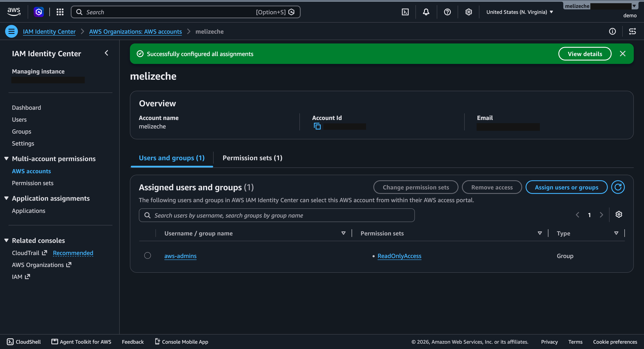
Task: Open the info panel icon
Action: tap(612, 31)
